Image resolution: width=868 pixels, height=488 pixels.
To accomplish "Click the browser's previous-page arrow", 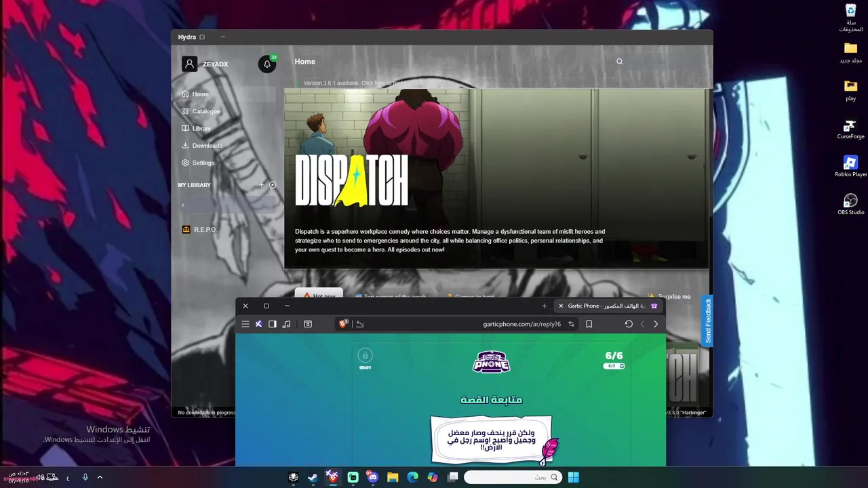I will [x=656, y=324].
